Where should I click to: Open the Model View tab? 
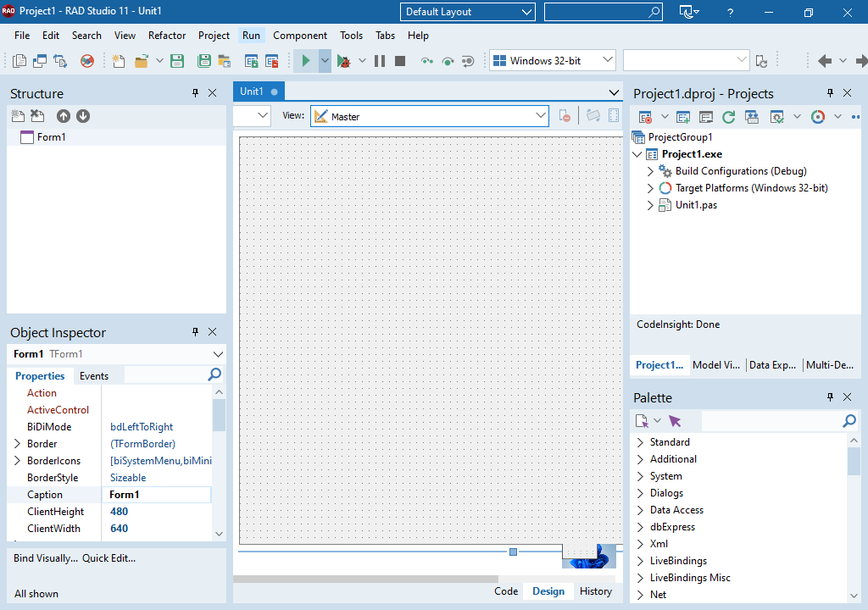(x=716, y=365)
